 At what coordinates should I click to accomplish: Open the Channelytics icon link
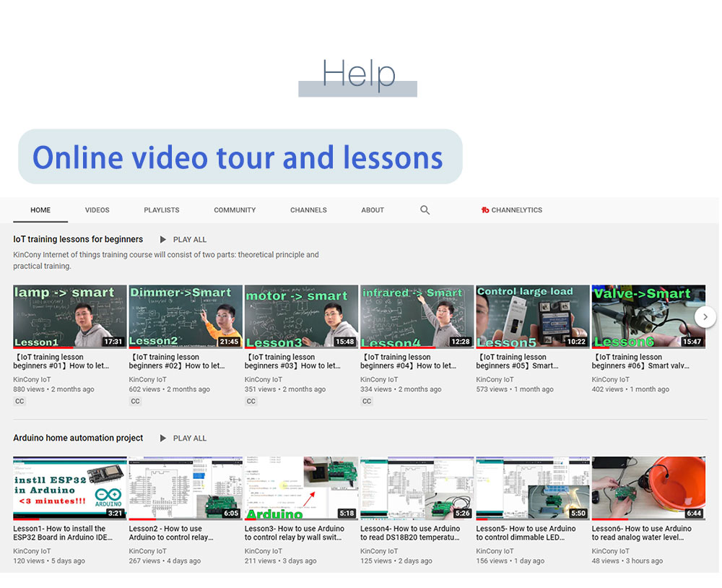point(485,210)
